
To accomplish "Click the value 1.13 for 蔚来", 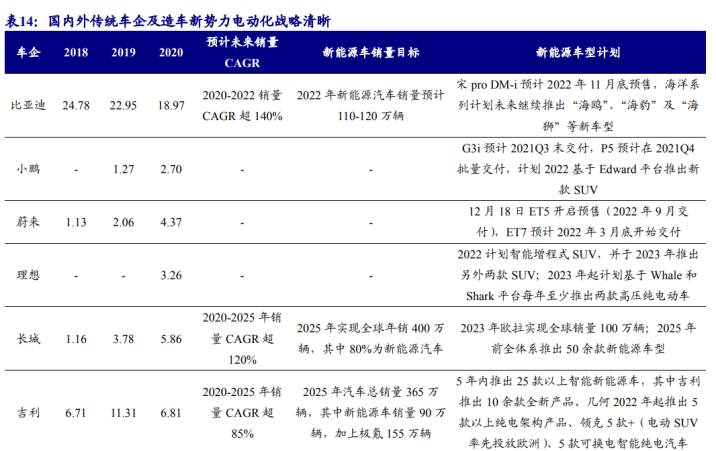I will tap(76, 222).
